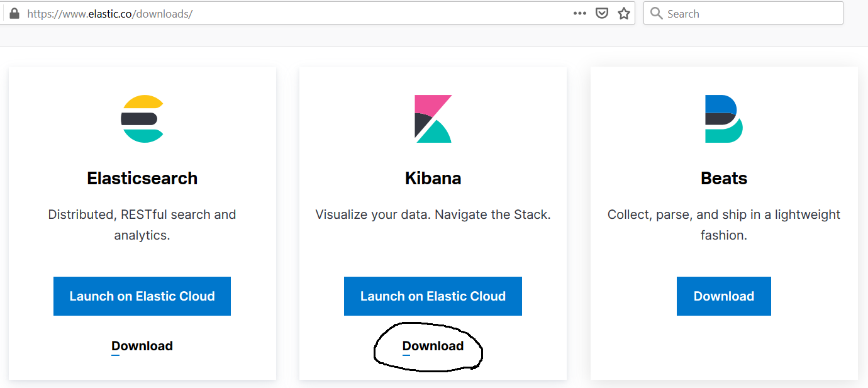Select the Elasticsearch heading
Screen dimensions: 868x388
pos(142,179)
